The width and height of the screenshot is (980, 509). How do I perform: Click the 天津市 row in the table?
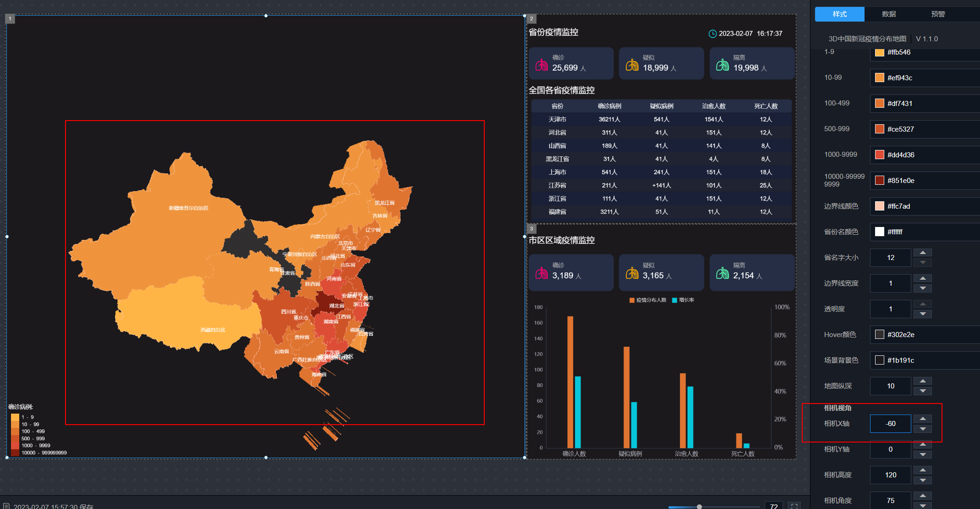[661, 119]
